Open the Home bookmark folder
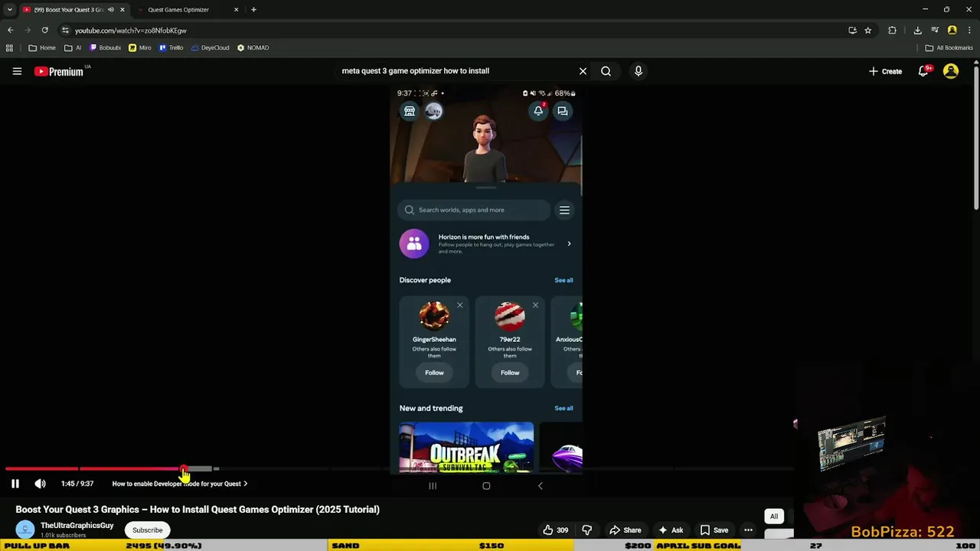The height and width of the screenshot is (551, 980). (41, 47)
